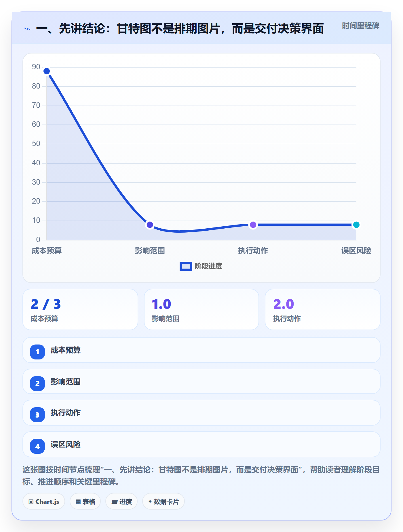Click the 成本预算 data point on chart
This screenshot has height=532, width=403.
(47, 71)
